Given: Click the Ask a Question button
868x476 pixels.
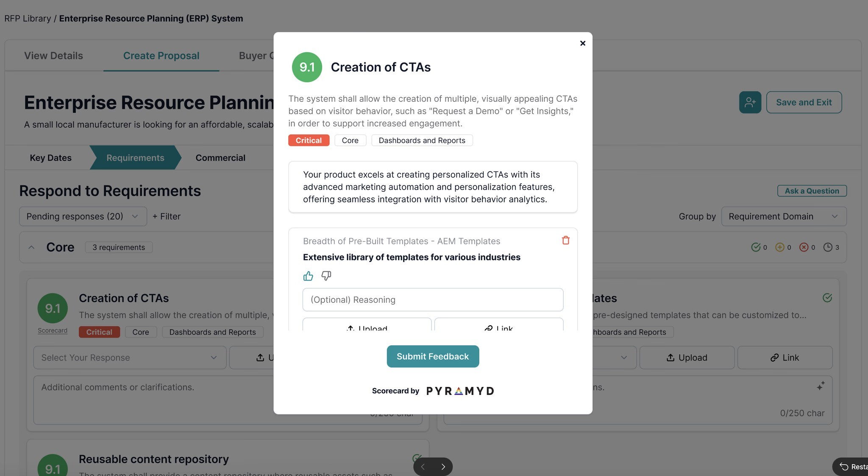Looking at the screenshot, I should point(812,191).
